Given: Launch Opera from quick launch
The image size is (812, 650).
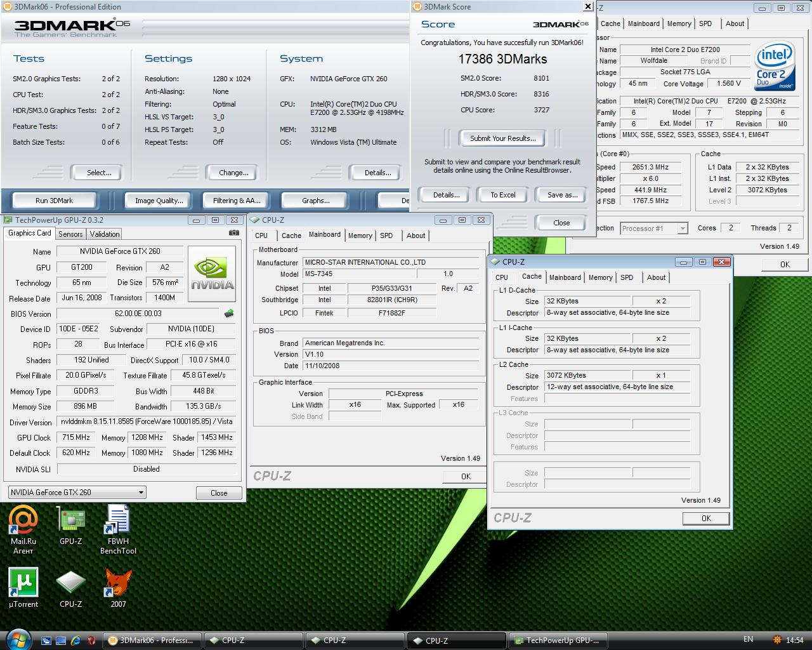Looking at the screenshot, I should tap(91, 640).
